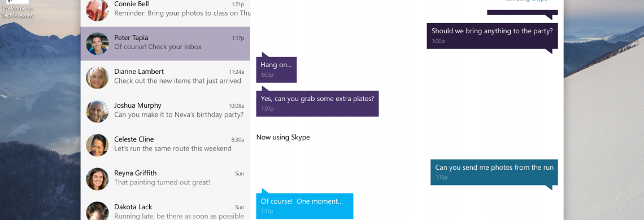Screen dimensions: 644x220
Task: Click the 'Should we bring anything' message bubble
Action: (x=492, y=36)
